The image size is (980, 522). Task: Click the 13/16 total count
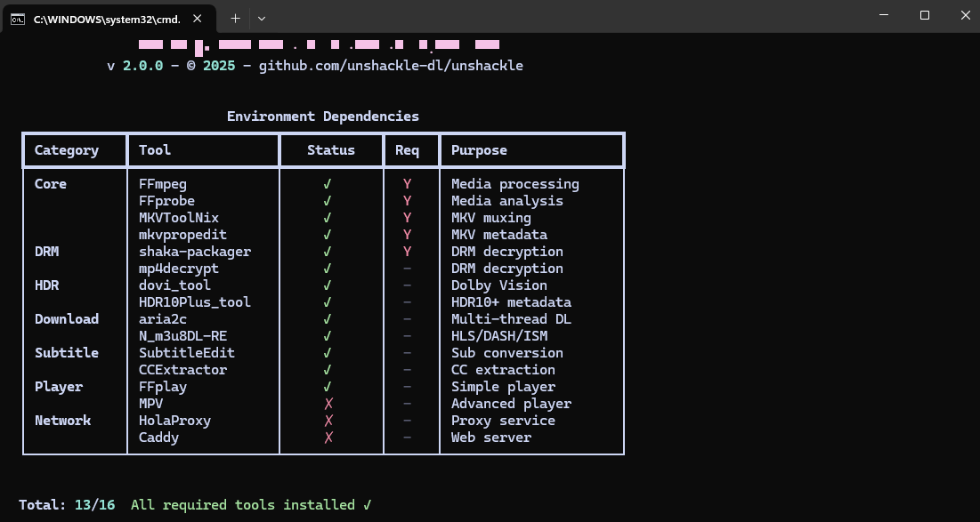[x=95, y=505]
